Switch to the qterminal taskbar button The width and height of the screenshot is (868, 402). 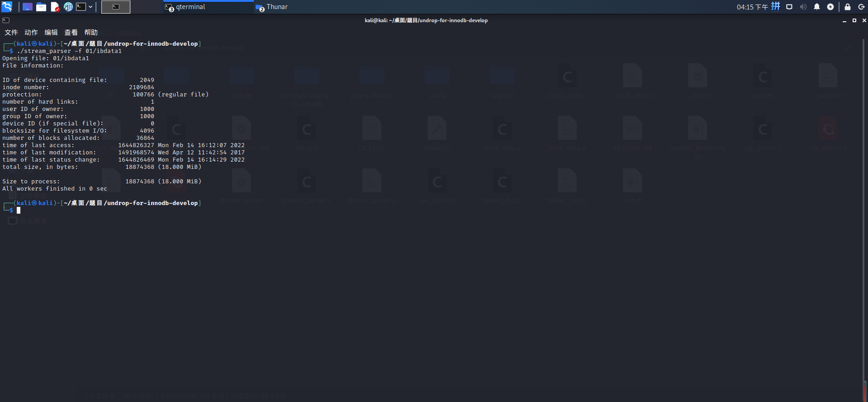[x=208, y=7]
